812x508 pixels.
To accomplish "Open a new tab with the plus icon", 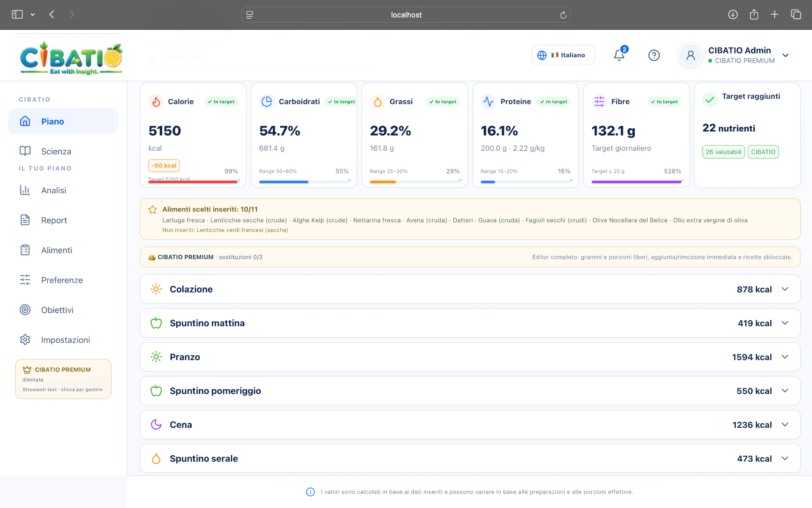I will [x=775, y=15].
